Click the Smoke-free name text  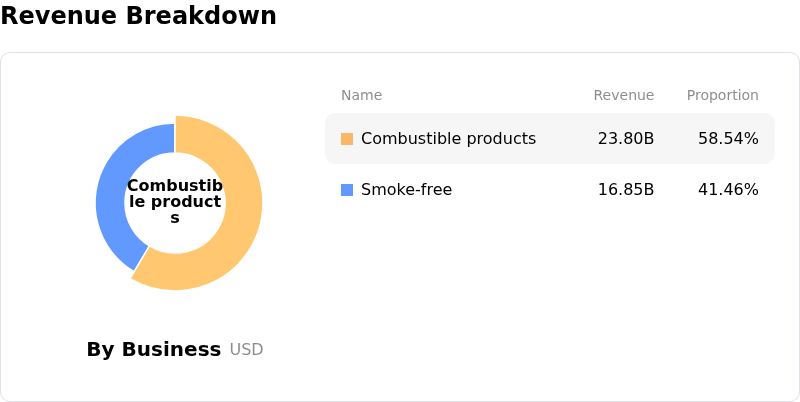[x=406, y=190]
